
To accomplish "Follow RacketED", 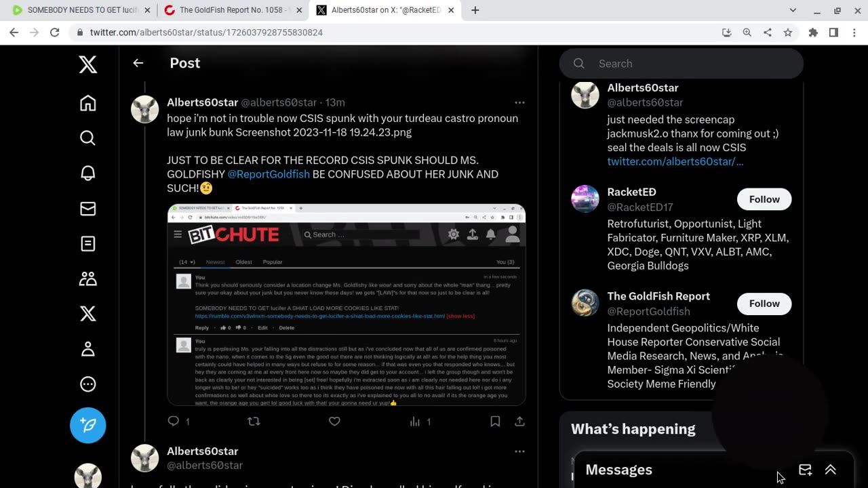I will 764,199.
